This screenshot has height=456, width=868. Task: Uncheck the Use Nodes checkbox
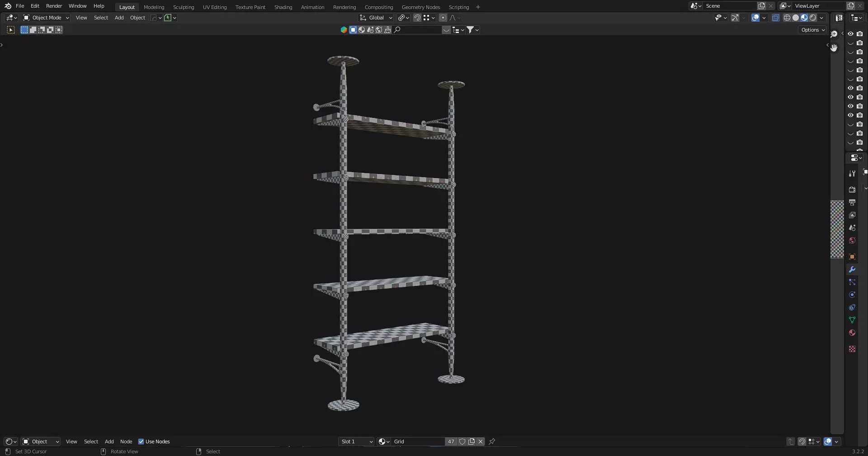[x=141, y=442]
